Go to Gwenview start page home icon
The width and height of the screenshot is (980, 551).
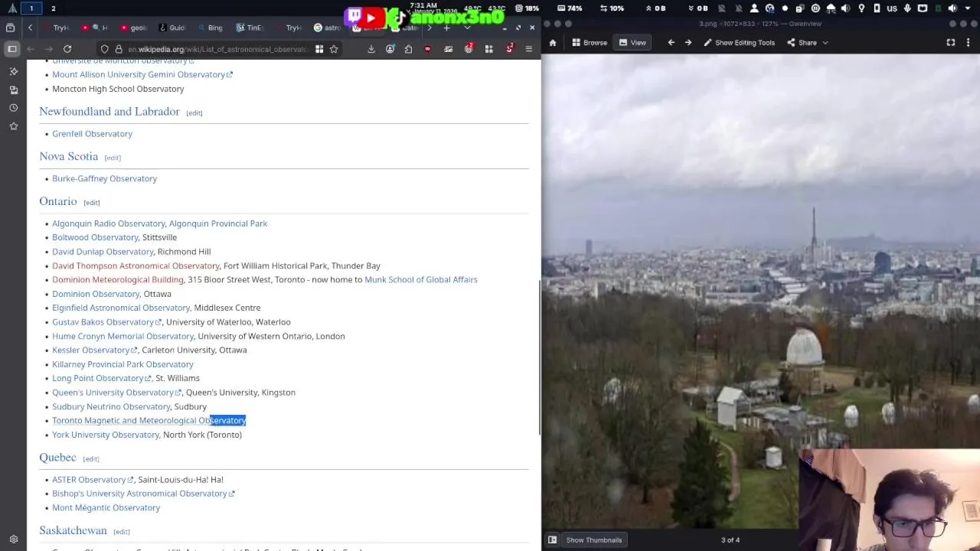tap(553, 43)
